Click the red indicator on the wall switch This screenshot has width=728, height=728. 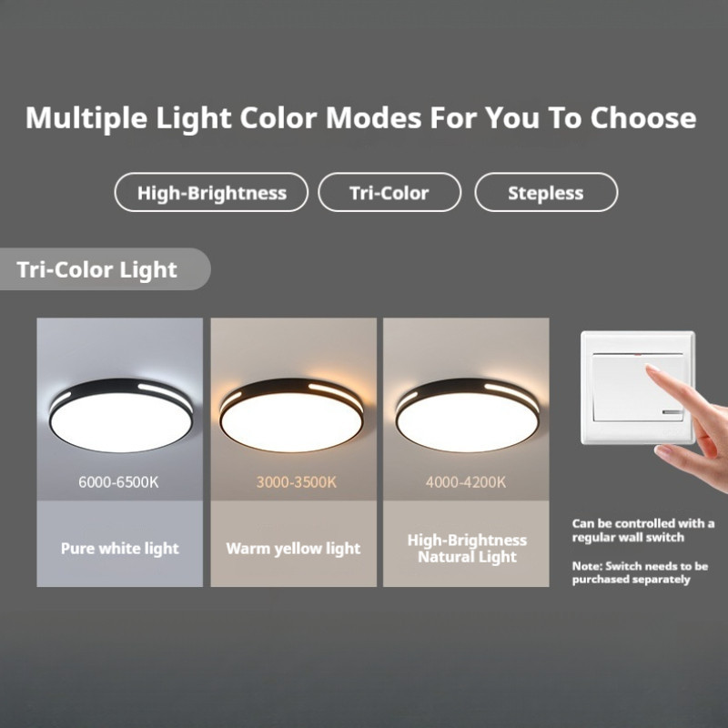pos(638,354)
